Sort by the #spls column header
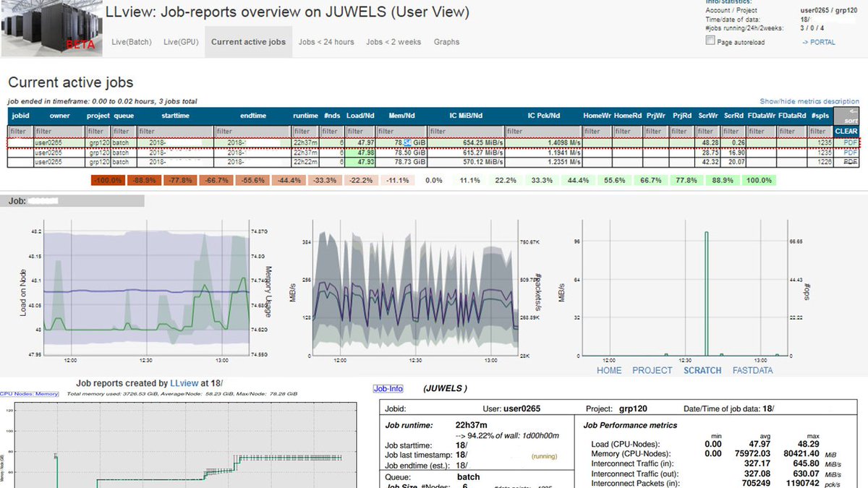Image resolution: width=868 pixels, height=488 pixels. point(820,116)
